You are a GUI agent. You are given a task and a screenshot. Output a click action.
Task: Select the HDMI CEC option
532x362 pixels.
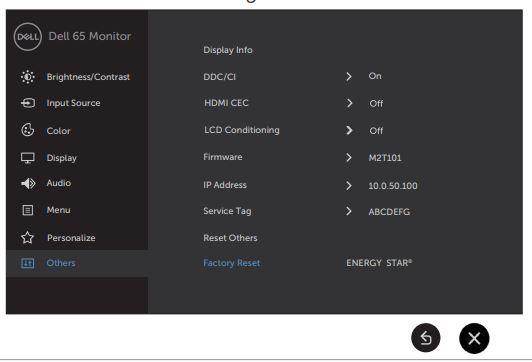click(x=226, y=103)
